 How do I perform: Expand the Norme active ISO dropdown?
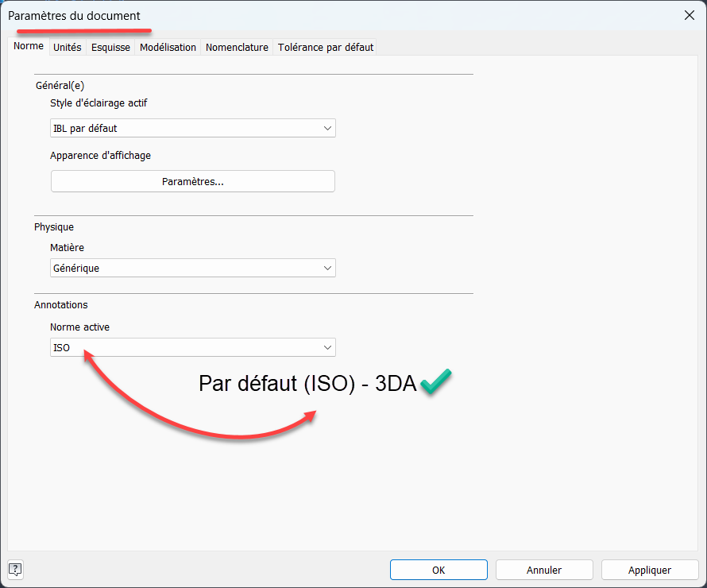[192, 348]
